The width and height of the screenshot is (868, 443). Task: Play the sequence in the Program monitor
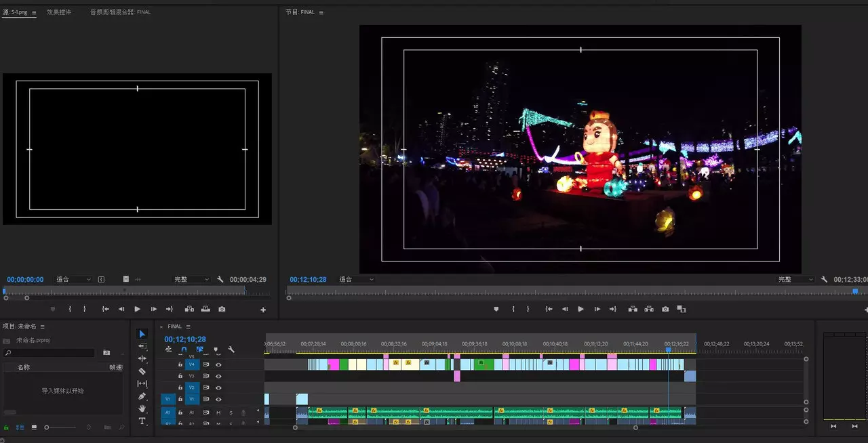point(580,309)
